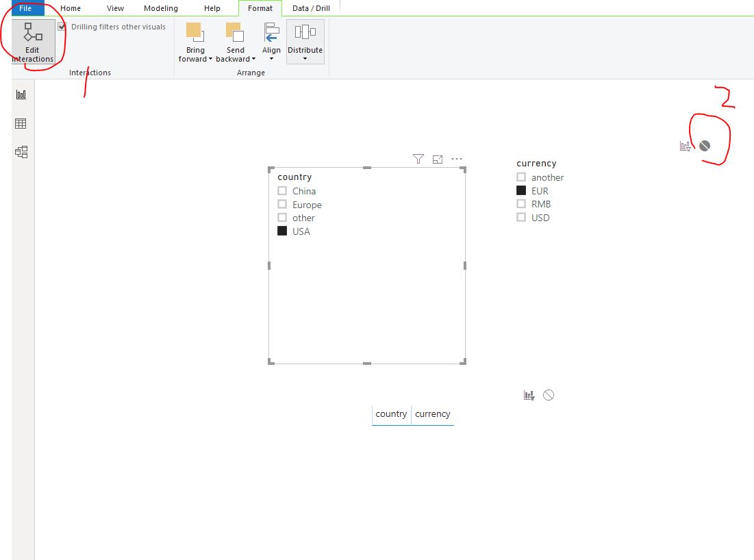Open Model relationships view in sidebar

point(21,153)
